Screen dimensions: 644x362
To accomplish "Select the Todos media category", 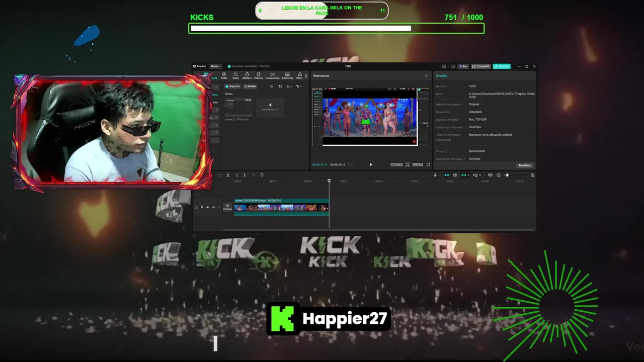I will tap(228, 94).
